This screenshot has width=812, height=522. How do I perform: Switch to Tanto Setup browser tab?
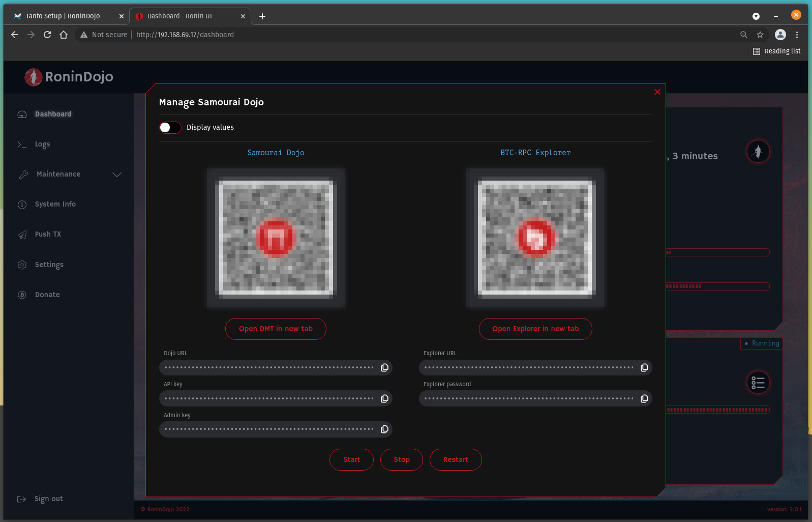pos(63,16)
